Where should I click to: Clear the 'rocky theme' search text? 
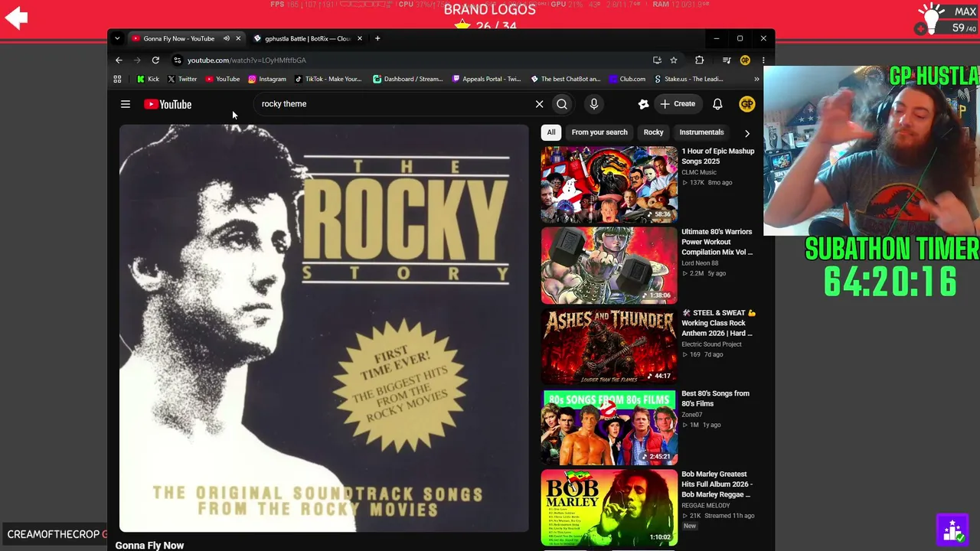pos(539,104)
